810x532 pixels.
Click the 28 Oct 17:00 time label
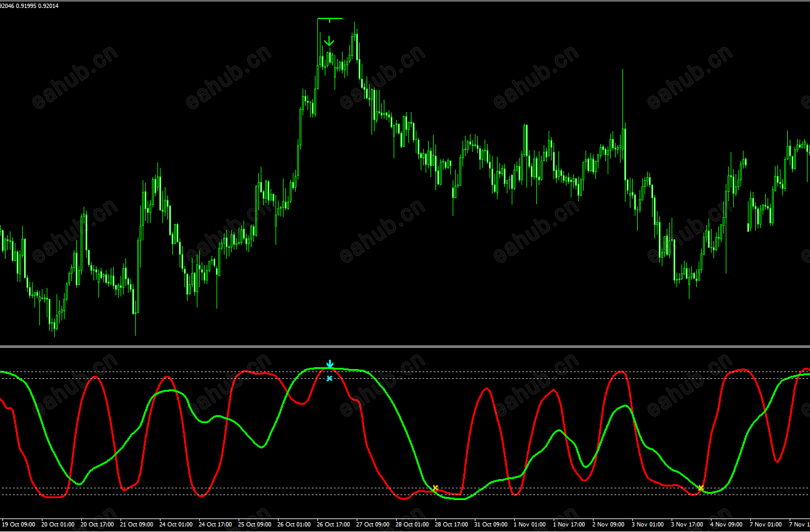(x=451, y=525)
